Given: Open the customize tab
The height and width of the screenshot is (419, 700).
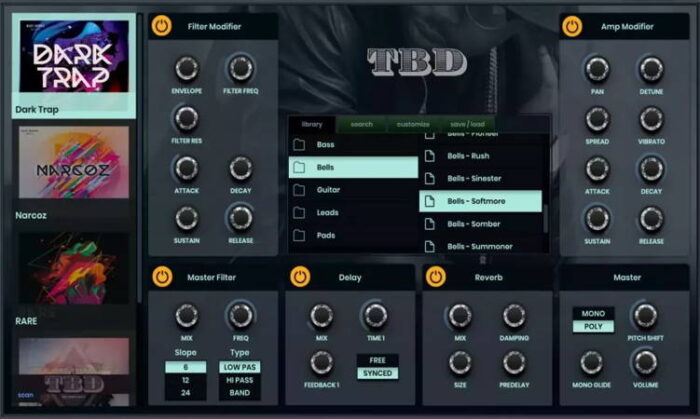Looking at the screenshot, I should [x=412, y=124].
